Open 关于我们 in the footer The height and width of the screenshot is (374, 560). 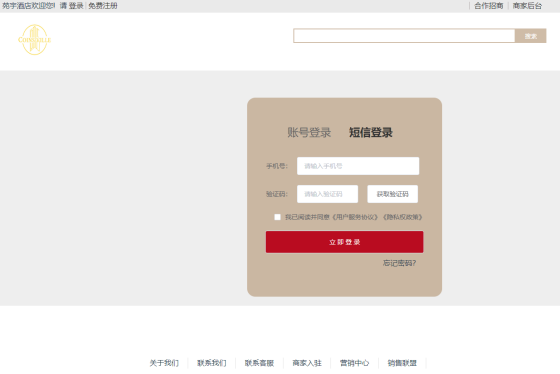pyautogui.click(x=164, y=363)
